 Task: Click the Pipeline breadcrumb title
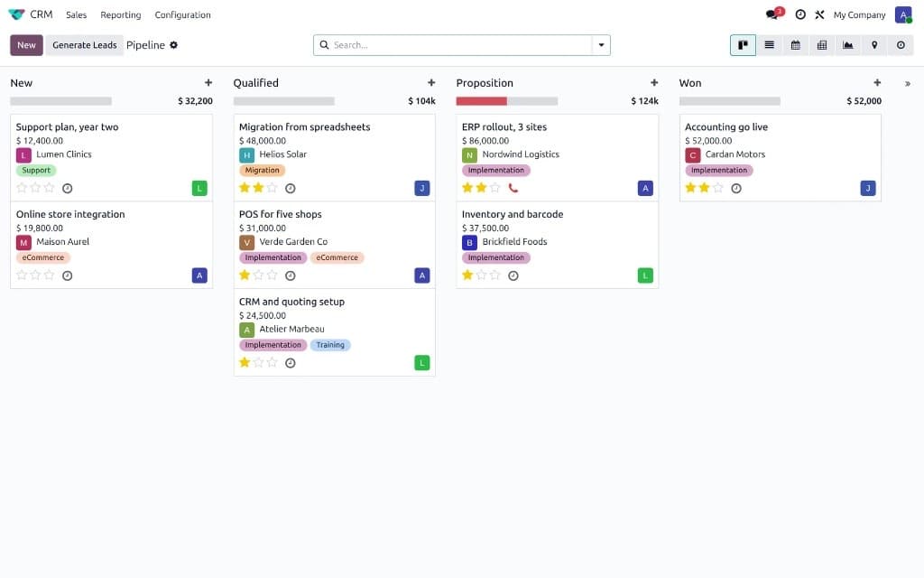pos(145,45)
